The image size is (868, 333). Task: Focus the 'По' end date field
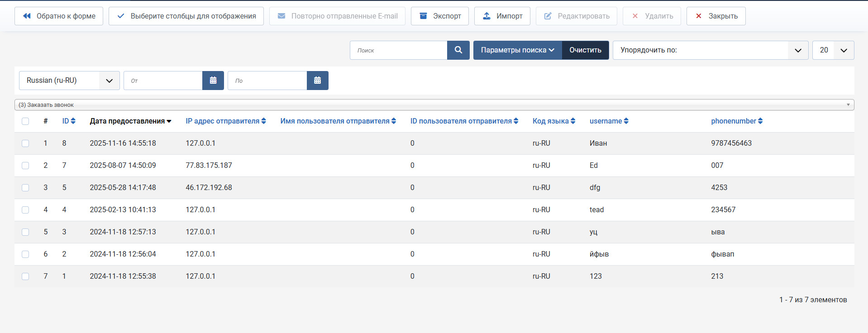coord(267,81)
